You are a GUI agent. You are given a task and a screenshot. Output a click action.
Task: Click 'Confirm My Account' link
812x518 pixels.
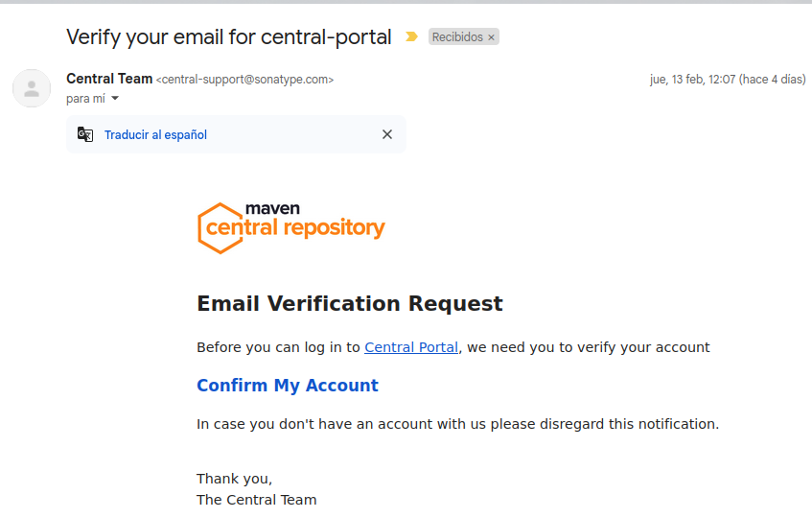(x=288, y=386)
